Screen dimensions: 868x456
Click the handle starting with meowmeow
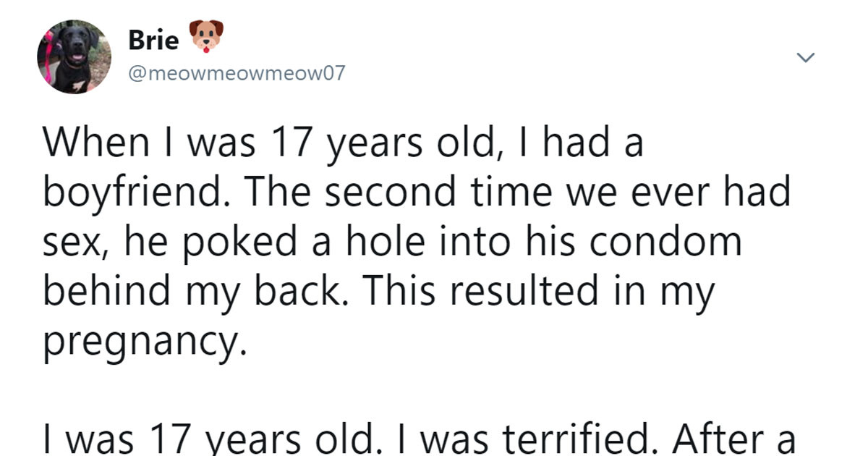coord(235,72)
